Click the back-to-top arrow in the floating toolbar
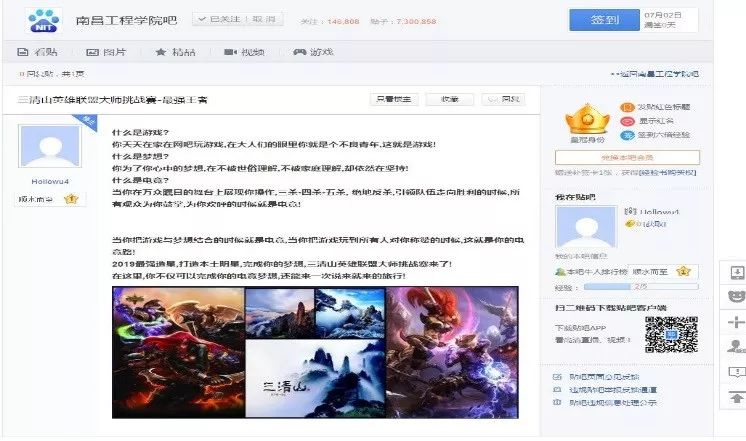 pyautogui.click(x=737, y=397)
